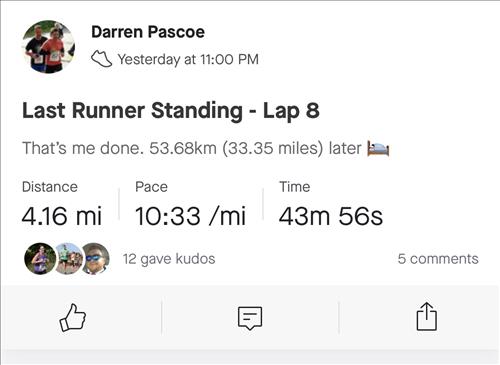Click the third kudos avatar with sunglasses
The width and height of the screenshot is (500, 365).
(96, 258)
